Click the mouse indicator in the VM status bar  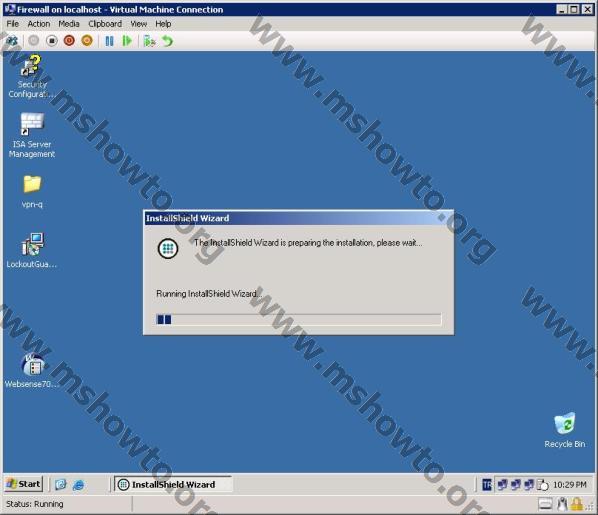point(562,504)
